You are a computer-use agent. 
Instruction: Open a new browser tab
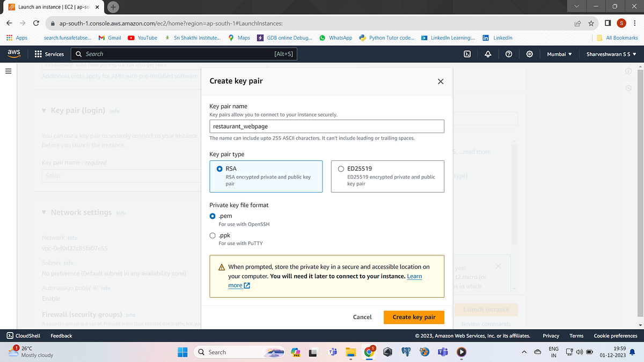click(113, 7)
